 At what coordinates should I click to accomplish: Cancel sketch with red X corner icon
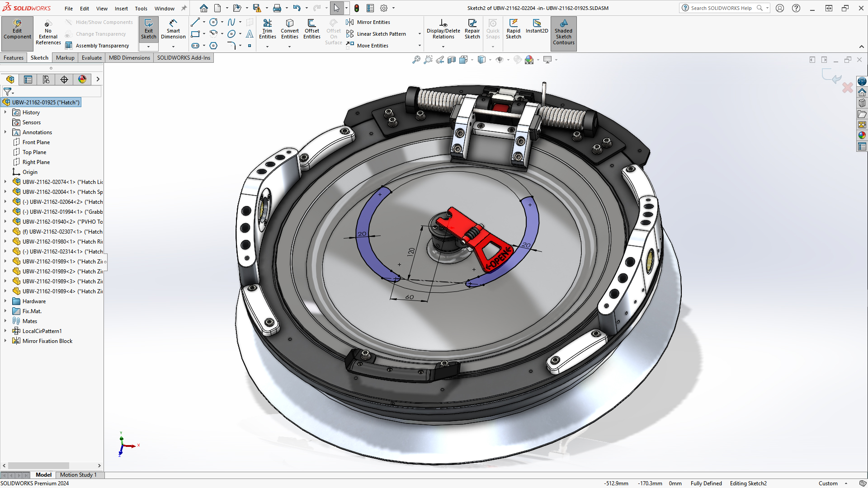[x=848, y=87]
